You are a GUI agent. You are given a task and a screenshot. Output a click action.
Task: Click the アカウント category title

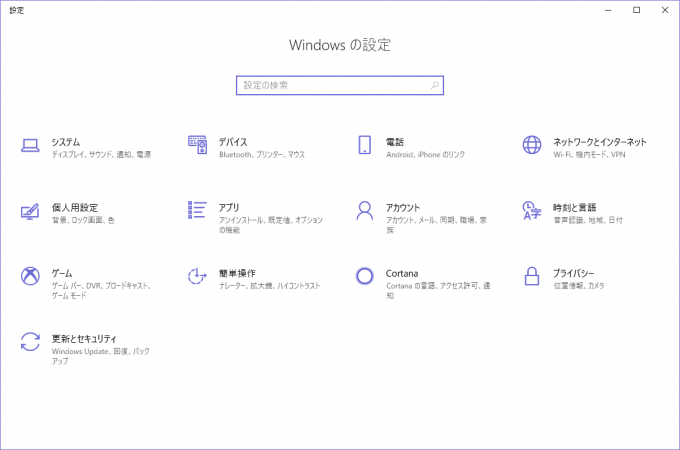point(403,208)
